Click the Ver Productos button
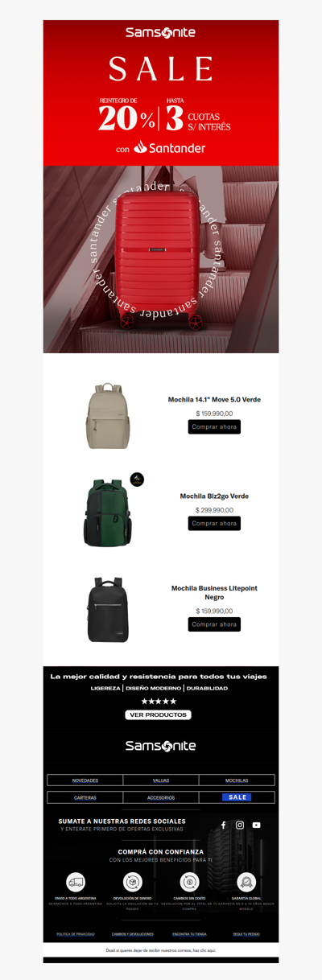Screen dimensions: 322x980 pos(159,714)
